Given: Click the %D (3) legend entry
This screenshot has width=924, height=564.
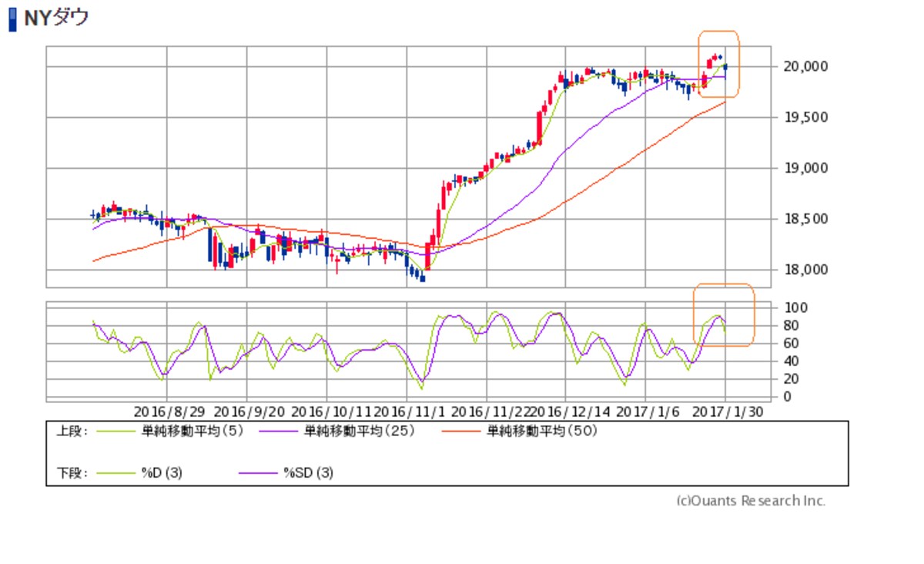Looking at the screenshot, I should pyautogui.click(x=161, y=473).
